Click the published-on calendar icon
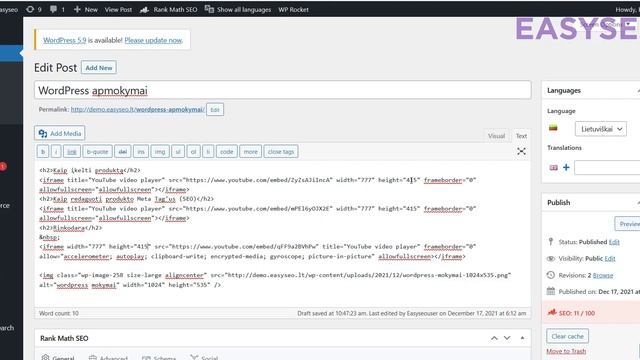This screenshot has height=360, width=640. pos(551,291)
